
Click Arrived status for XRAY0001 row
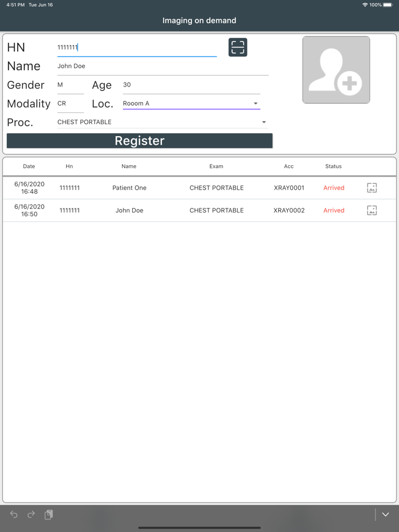334,187
